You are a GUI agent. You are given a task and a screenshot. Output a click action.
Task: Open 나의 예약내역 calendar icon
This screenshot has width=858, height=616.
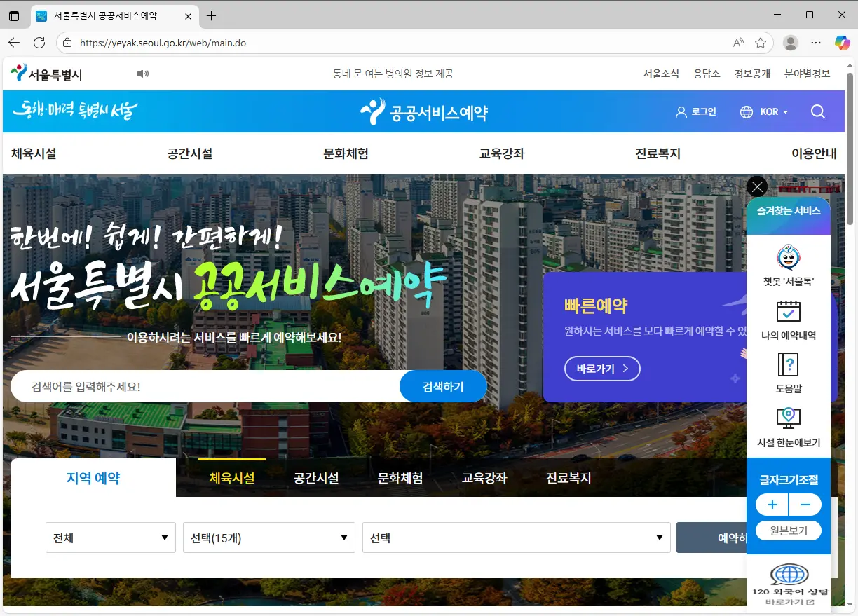(x=789, y=312)
